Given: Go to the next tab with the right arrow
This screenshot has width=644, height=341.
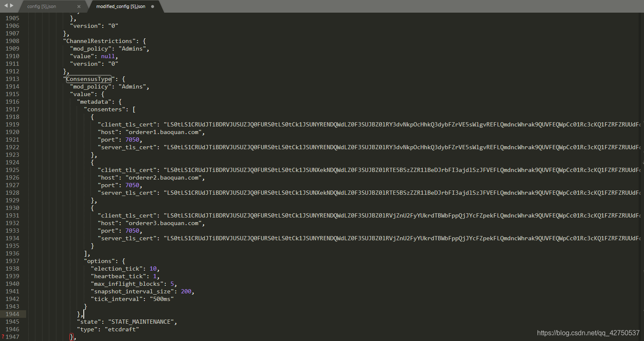Looking at the screenshot, I should (11, 6).
